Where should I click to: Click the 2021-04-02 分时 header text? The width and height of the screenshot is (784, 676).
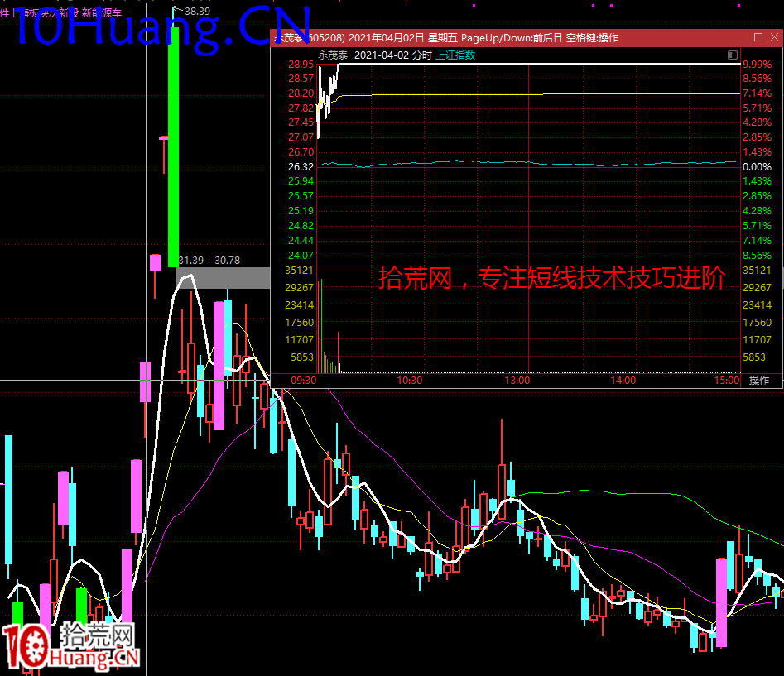(x=393, y=55)
